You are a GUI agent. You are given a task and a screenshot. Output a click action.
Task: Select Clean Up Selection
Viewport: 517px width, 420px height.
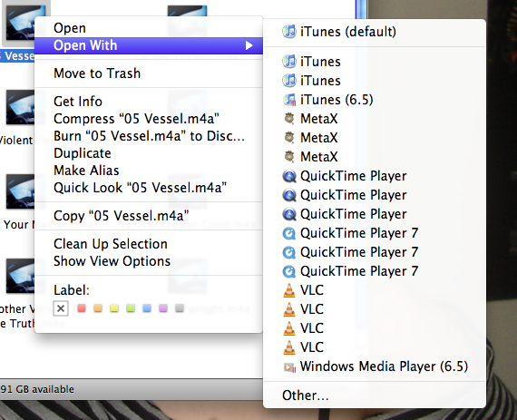point(149,244)
